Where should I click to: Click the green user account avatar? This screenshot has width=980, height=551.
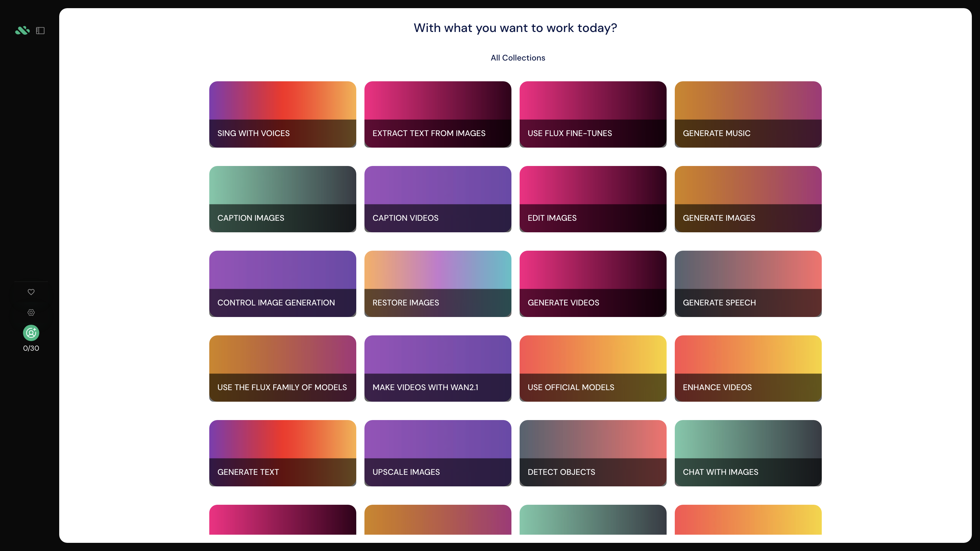coord(31,333)
